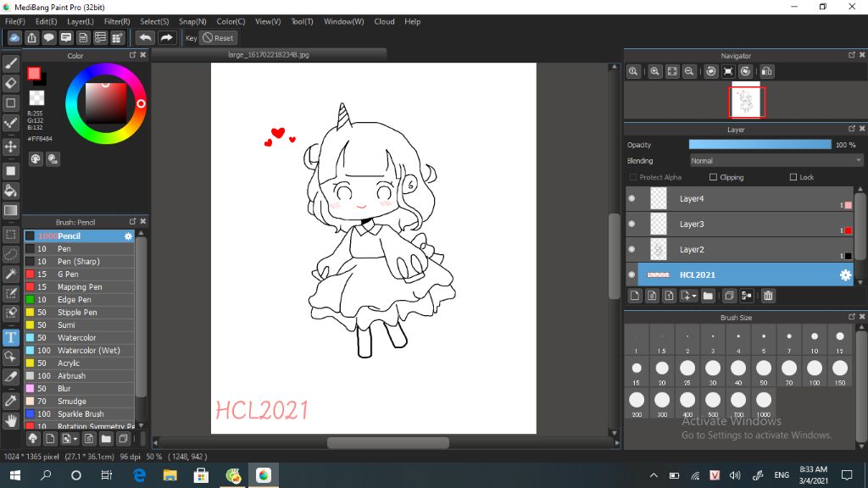Open the Layer menu
Image resolution: width=868 pixels, height=488 pixels.
coord(81,21)
